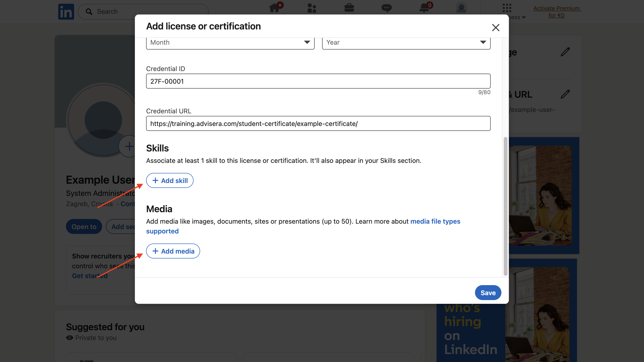Click the Suggested for you heading
Image resolution: width=644 pixels, height=362 pixels.
coord(105,327)
